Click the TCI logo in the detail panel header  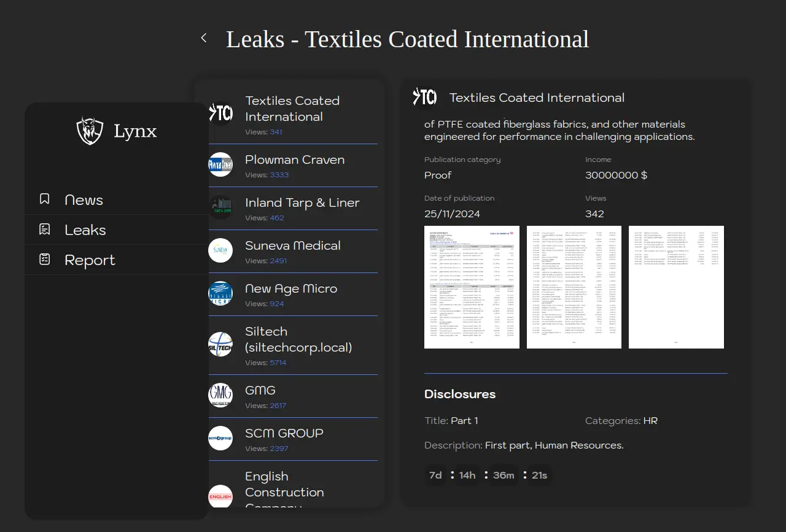pos(424,97)
